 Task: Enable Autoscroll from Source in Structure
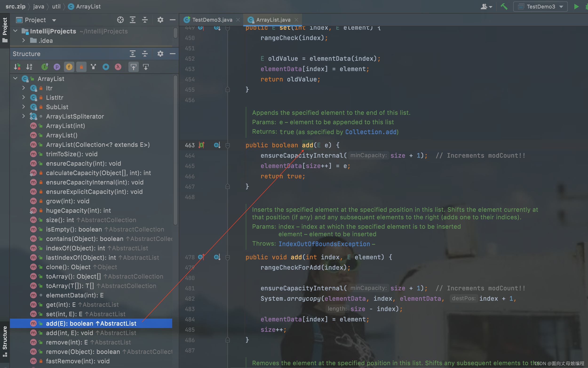tap(146, 67)
